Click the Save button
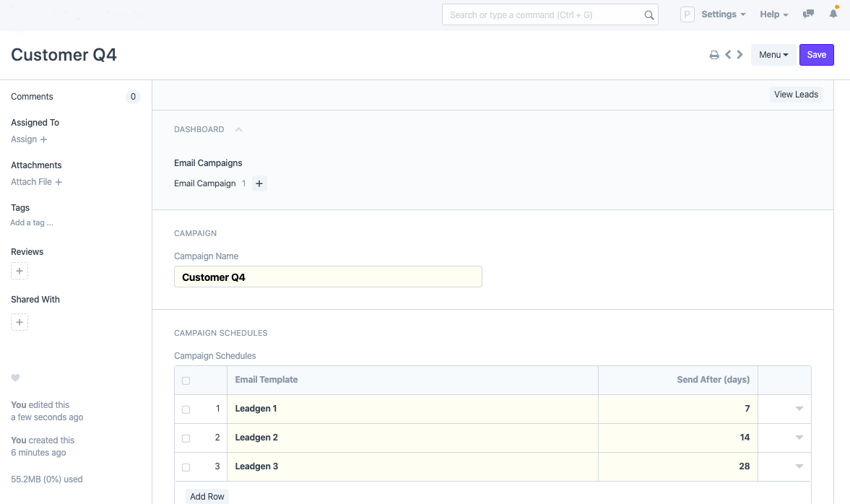The height and width of the screenshot is (504, 850). tap(816, 55)
